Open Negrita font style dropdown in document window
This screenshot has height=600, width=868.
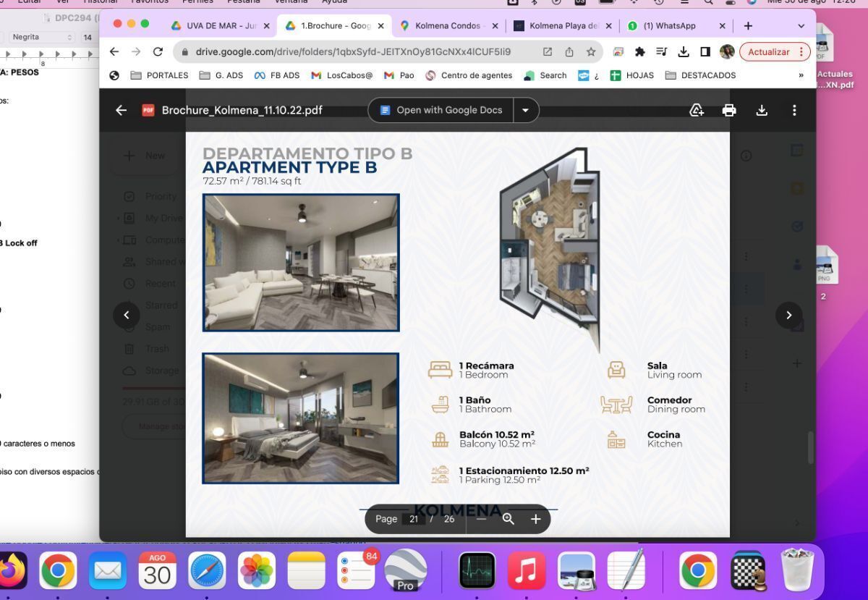click(x=43, y=37)
